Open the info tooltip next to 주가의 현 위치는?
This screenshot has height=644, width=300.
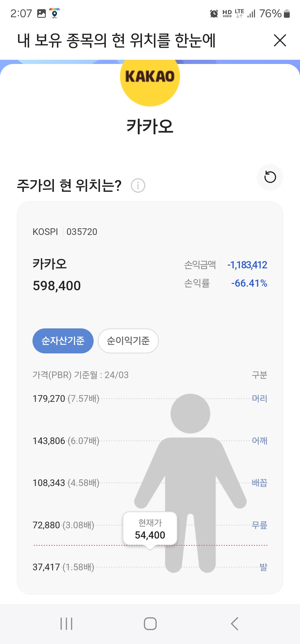point(138,185)
